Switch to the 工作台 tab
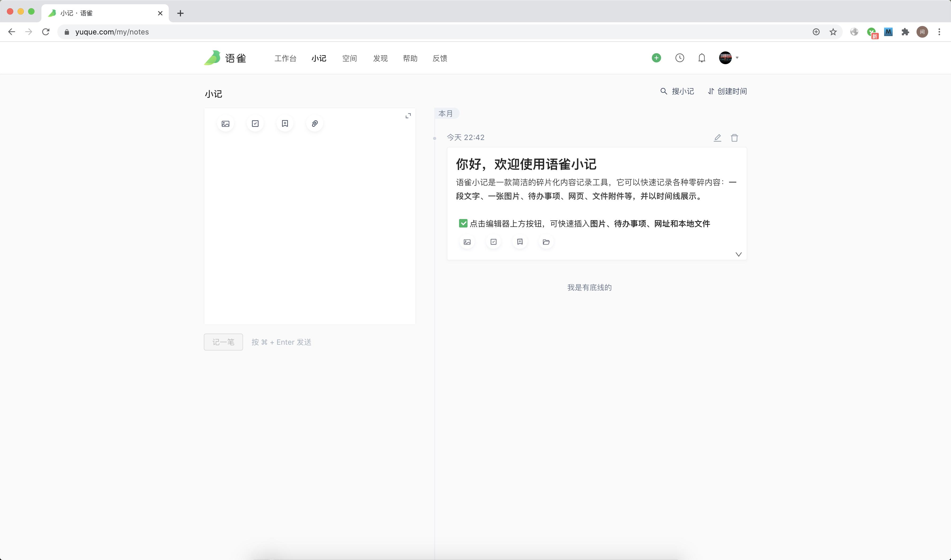951x560 pixels. tap(286, 58)
